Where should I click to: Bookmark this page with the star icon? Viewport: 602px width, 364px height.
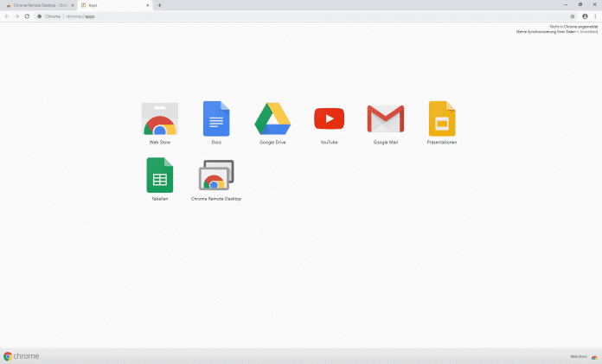coord(573,16)
